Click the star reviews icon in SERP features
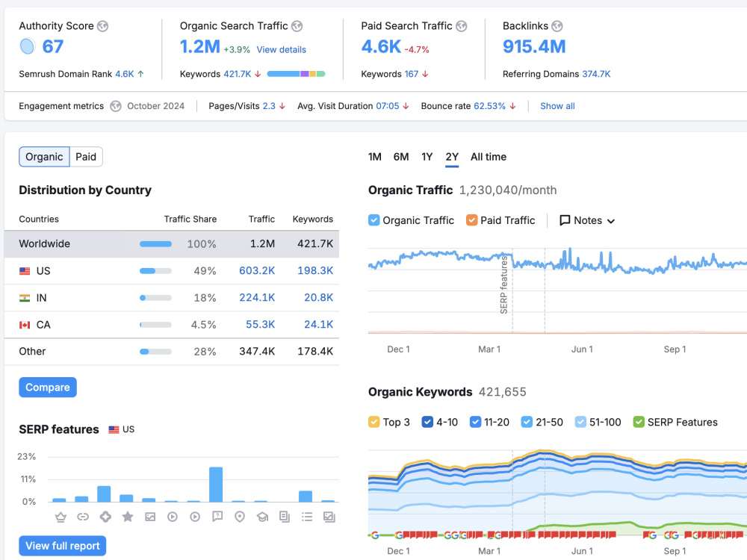747x560 pixels. (128, 517)
